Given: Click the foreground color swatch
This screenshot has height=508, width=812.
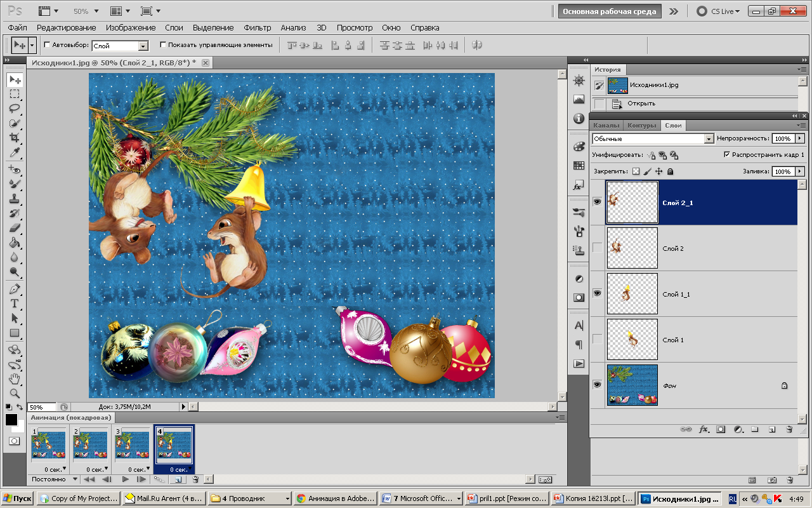Looking at the screenshot, I should tap(11, 420).
